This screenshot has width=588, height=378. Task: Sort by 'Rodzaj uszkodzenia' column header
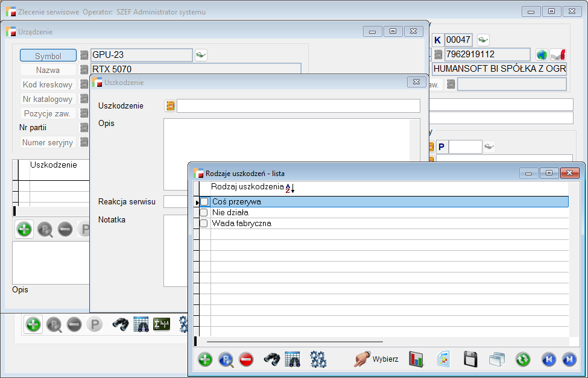tap(247, 187)
